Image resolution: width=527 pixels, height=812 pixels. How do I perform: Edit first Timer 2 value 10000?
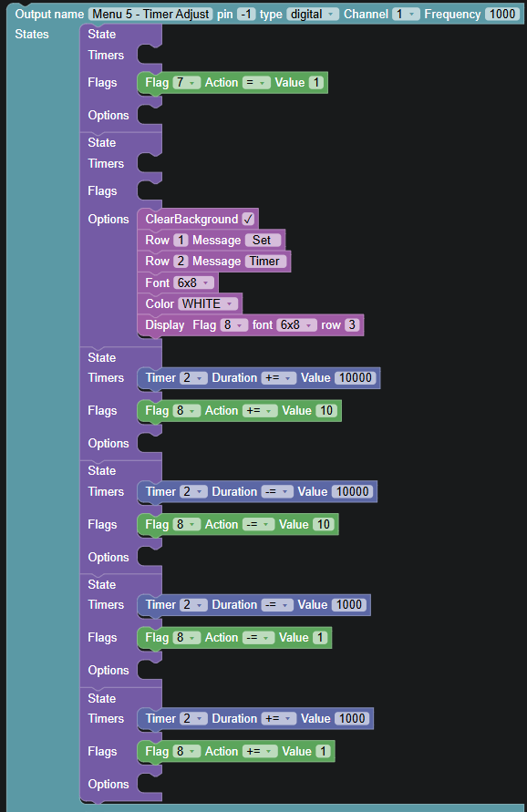(356, 378)
